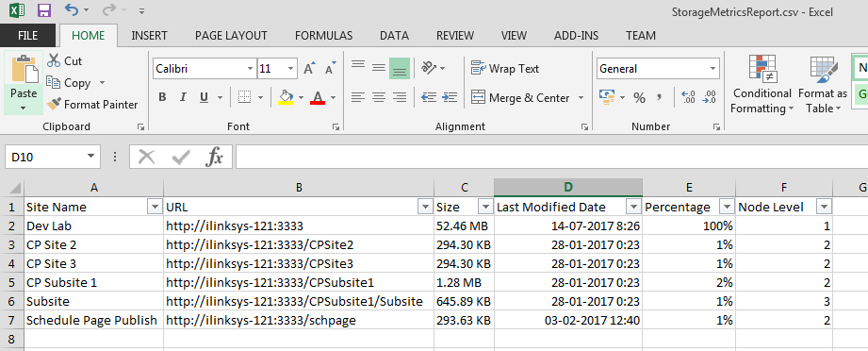Switch to the VIEW tab

coord(514,36)
